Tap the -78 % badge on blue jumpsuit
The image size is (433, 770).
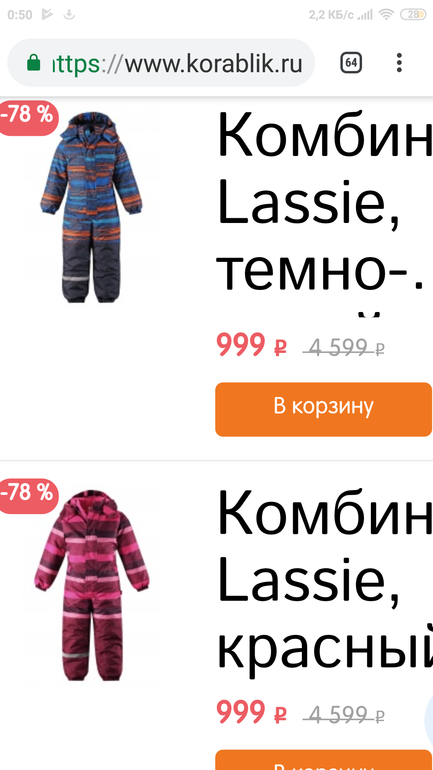click(28, 117)
